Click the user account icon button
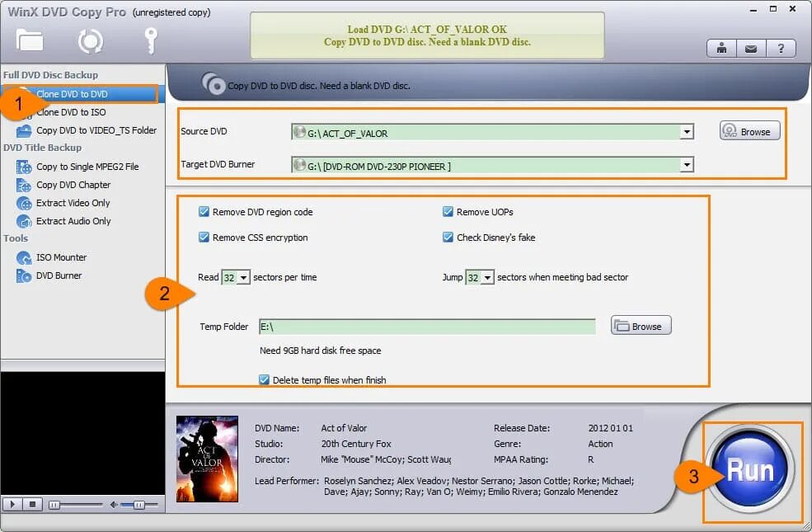The image size is (812, 532). (x=721, y=48)
